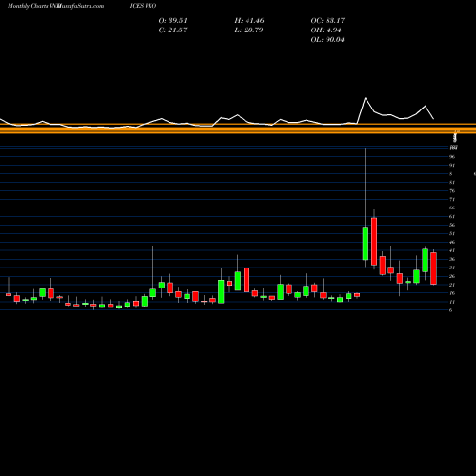Click the price axis label 81
Viewport: 476px width, 476px height.
tap(452, 183)
